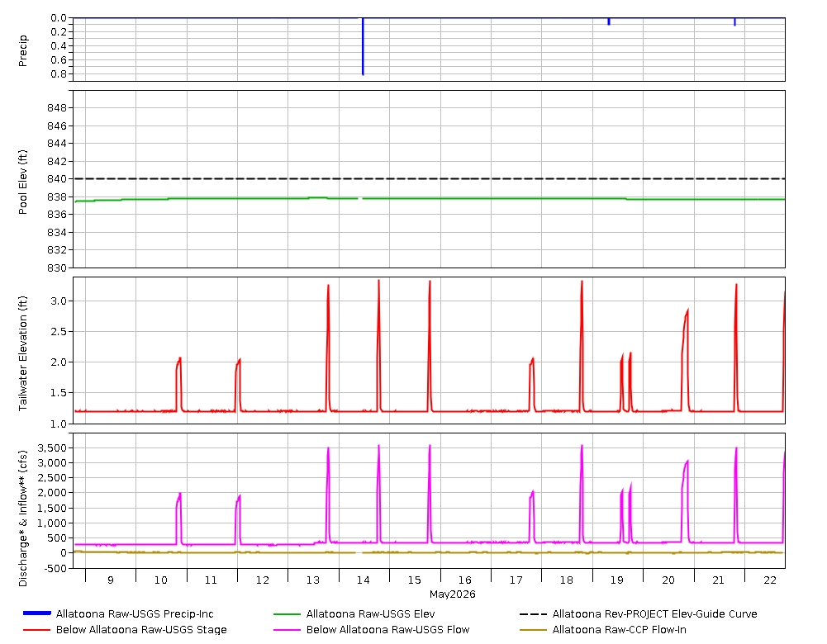Click the magenta Below Allatoona Flow legend line
This screenshot has height=644, width=827.
[x=287, y=629]
